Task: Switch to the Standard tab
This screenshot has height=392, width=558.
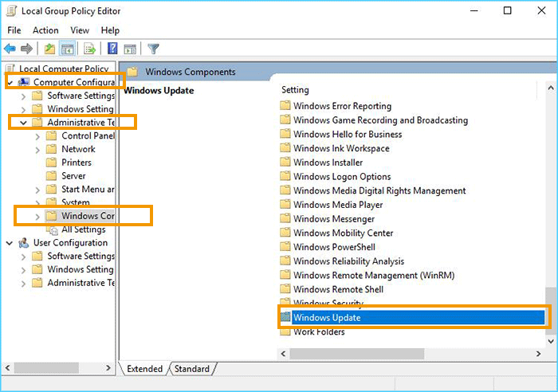Action: coord(192,369)
